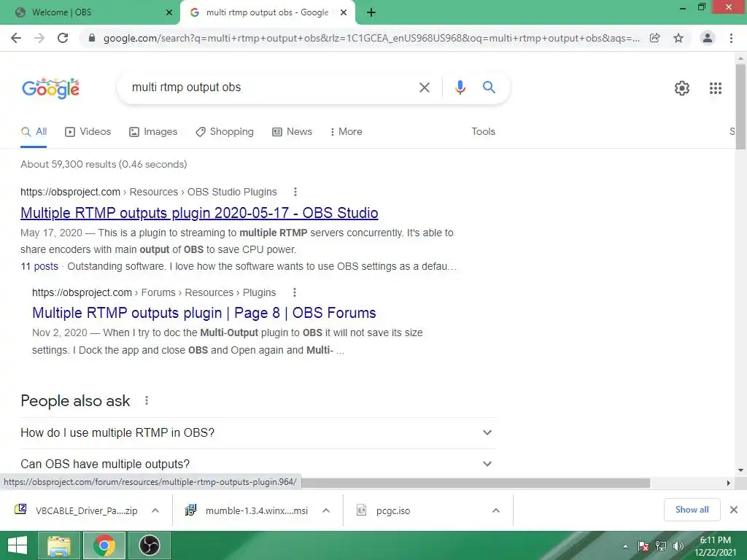Open the Chrome profile avatar
Viewport: 747px width, 560px height.
pos(708,38)
